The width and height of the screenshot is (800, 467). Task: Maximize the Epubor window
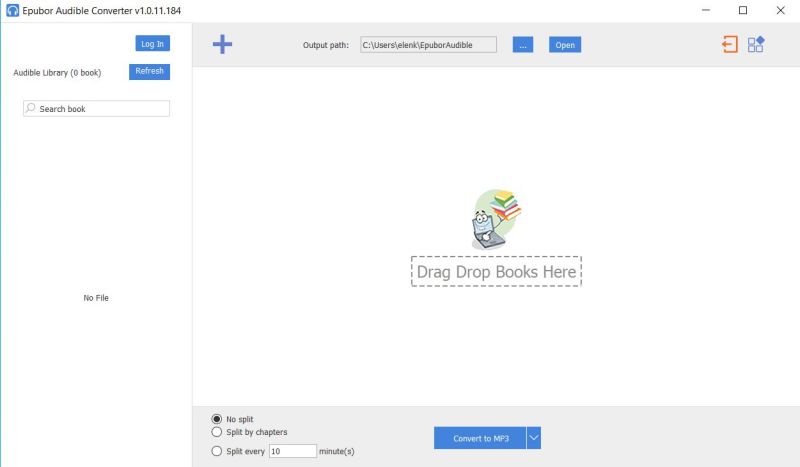(x=743, y=10)
